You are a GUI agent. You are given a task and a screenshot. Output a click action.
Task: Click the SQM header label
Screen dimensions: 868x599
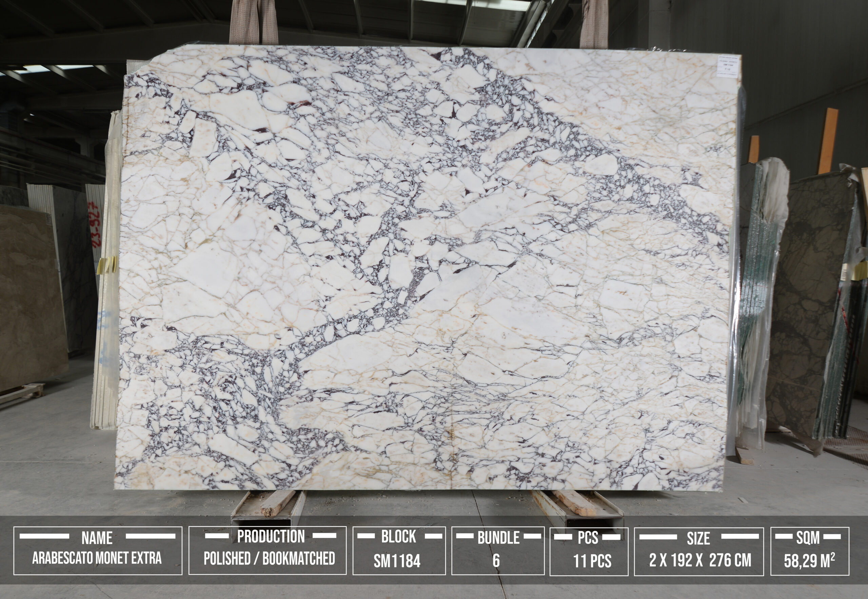tap(808, 538)
